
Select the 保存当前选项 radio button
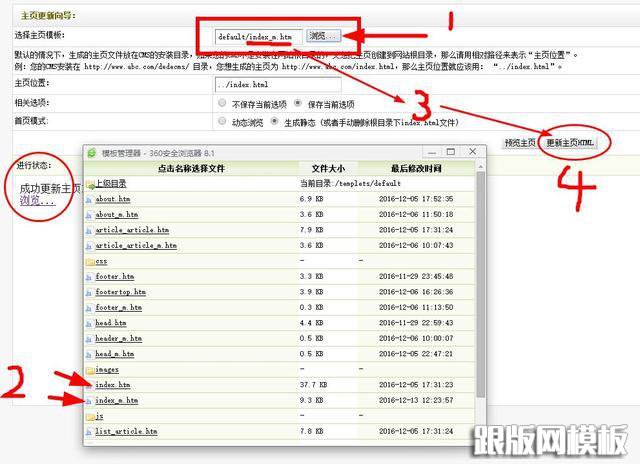click(298, 103)
